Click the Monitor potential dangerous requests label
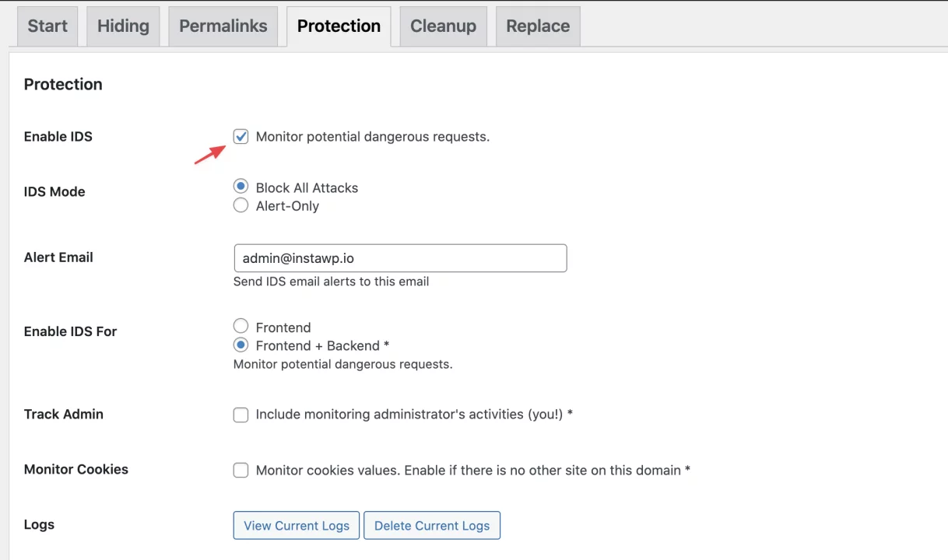Viewport: 948px width, 560px height. [x=373, y=137]
